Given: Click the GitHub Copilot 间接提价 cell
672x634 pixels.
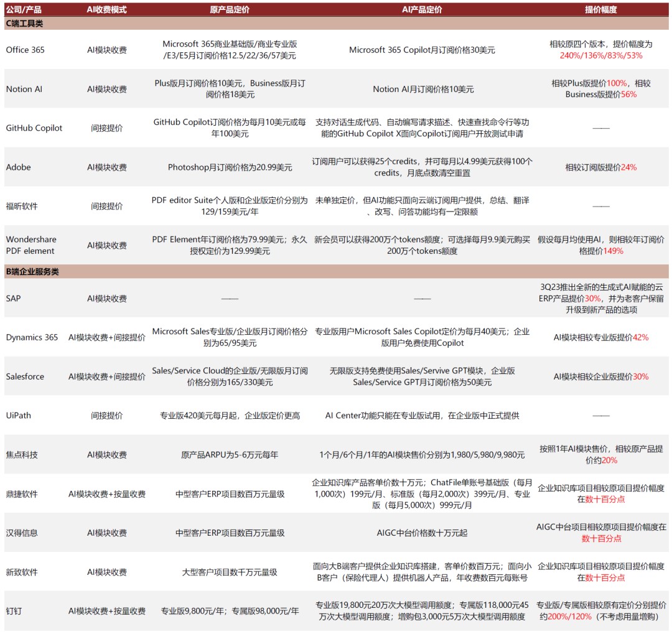Looking at the screenshot, I should 107,128.
